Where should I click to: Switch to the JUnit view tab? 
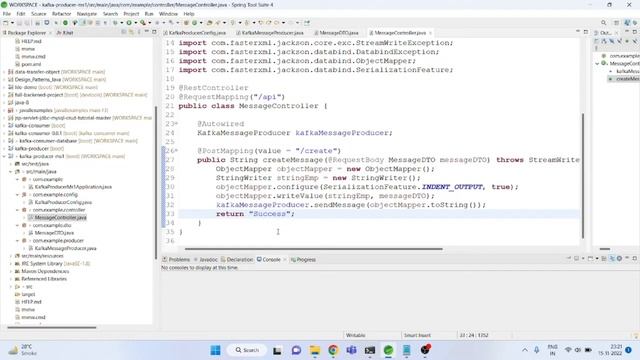pyautogui.click(x=65, y=33)
